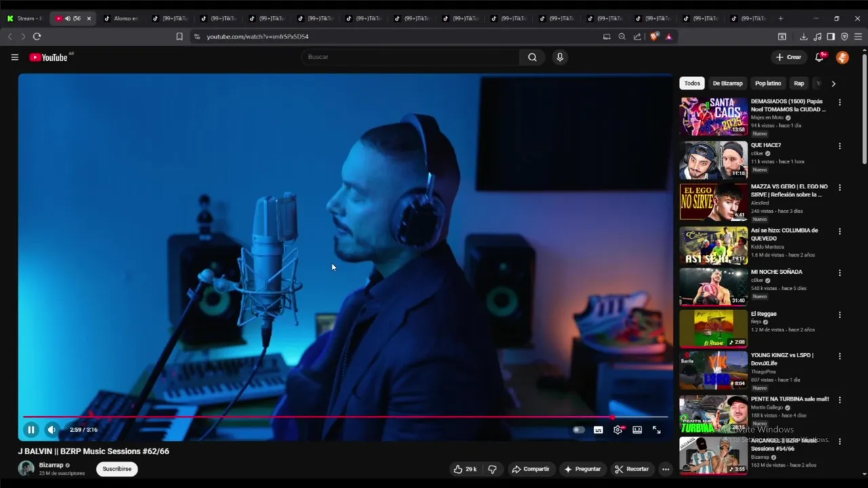The width and height of the screenshot is (868, 488).
Task: Open options for the MAZZA VS GERO video
Action: (x=840, y=188)
